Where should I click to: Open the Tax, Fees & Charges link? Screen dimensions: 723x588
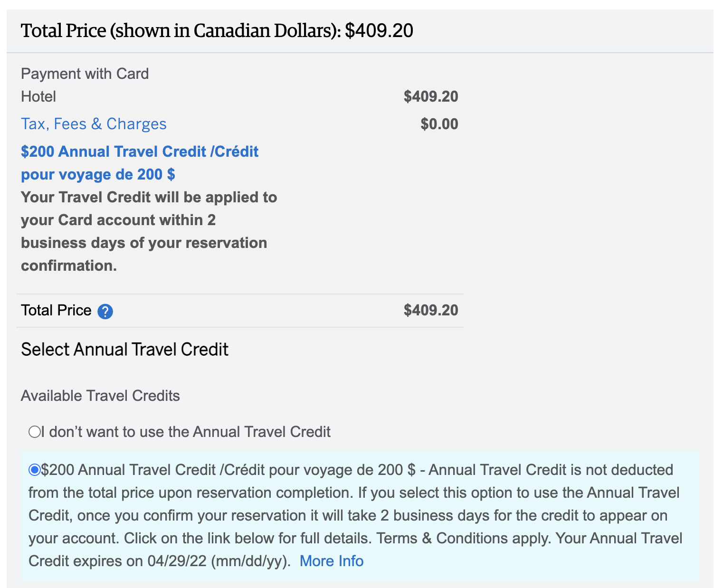(94, 124)
